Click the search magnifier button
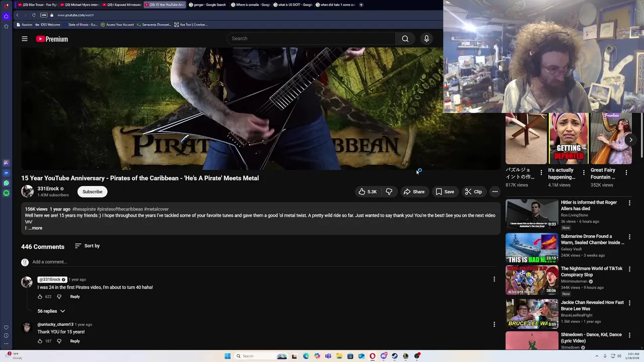Image resolution: width=644 pixels, height=362 pixels. click(x=405, y=39)
